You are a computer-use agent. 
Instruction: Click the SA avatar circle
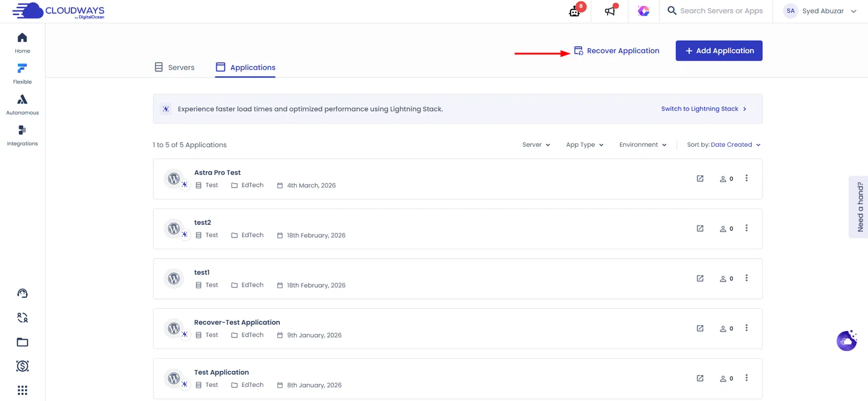790,11
